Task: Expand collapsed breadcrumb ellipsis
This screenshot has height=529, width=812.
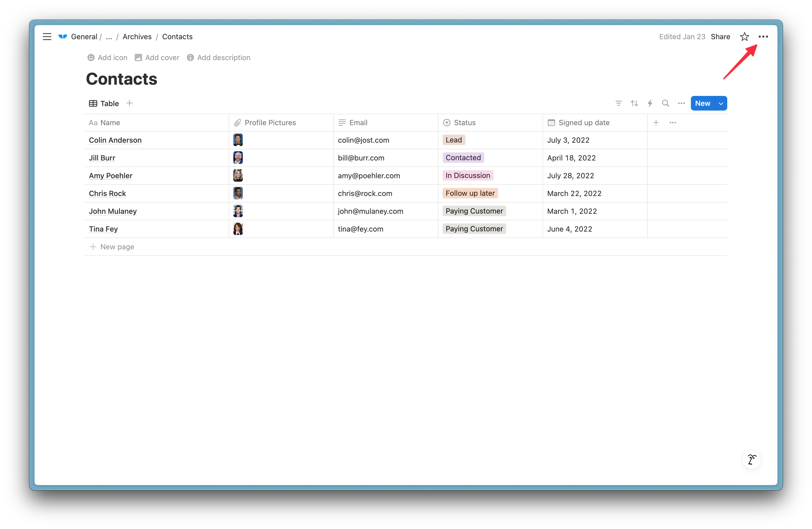Action: pyautogui.click(x=109, y=37)
